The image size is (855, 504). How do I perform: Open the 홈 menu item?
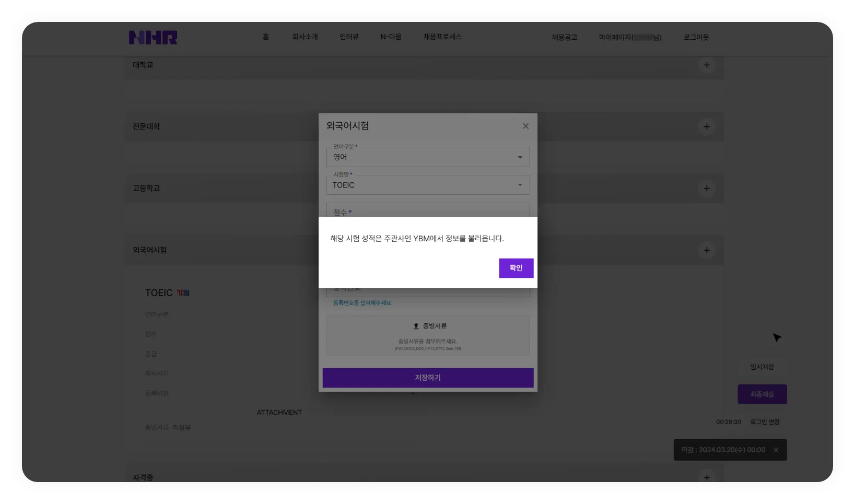click(266, 37)
